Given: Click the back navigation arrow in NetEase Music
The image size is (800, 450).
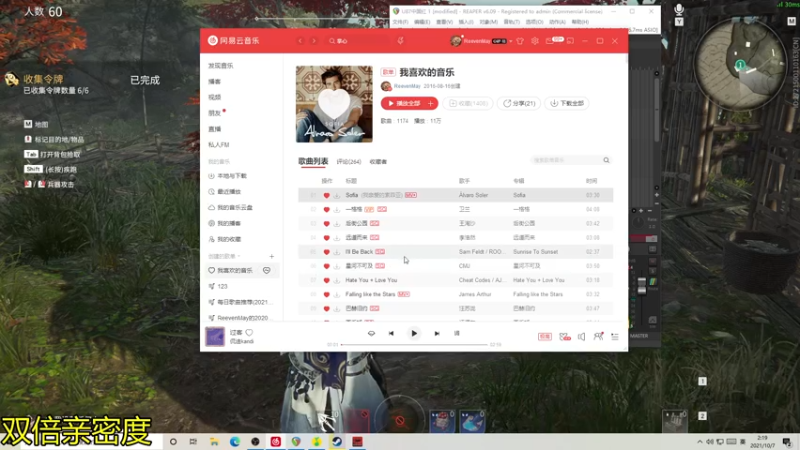Looking at the screenshot, I should tap(300, 41).
